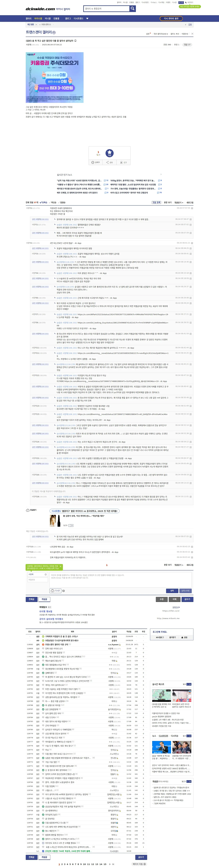Click the 실베추 button below post
This screenshot has height=868, width=219.
click(96, 162)
